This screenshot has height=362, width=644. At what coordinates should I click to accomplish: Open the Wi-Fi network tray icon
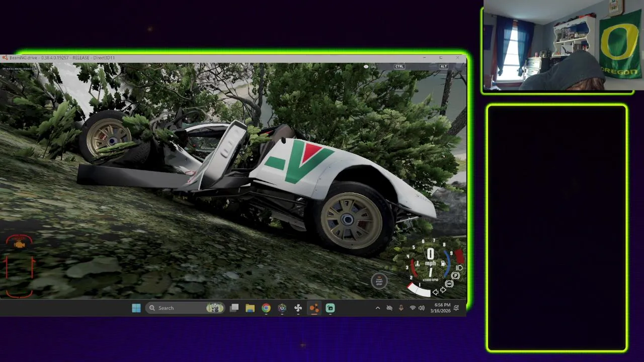click(413, 308)
